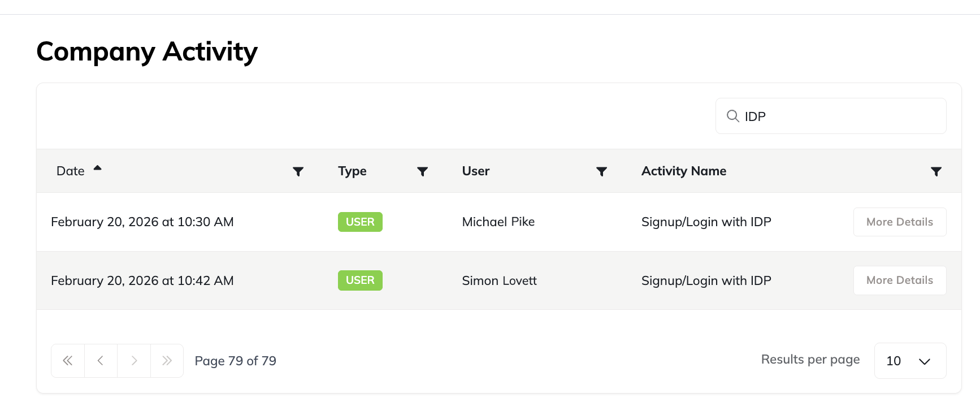Click the USER badge on Simon Lovett's row
The width and height of the screenshot is (980, 419).
(360, 280)
